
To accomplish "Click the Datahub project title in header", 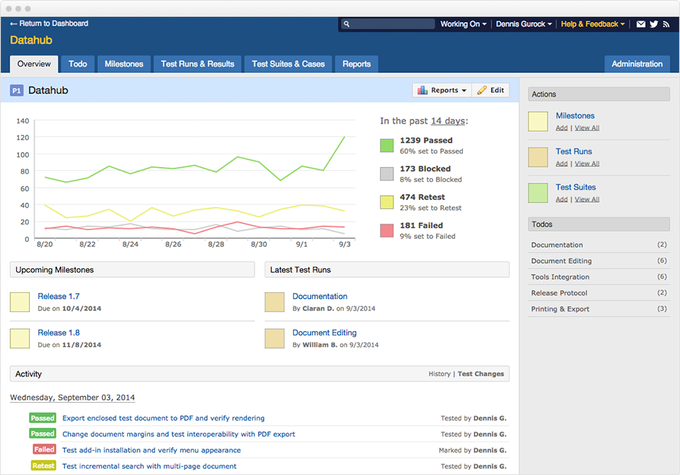I will pos(31,40).
